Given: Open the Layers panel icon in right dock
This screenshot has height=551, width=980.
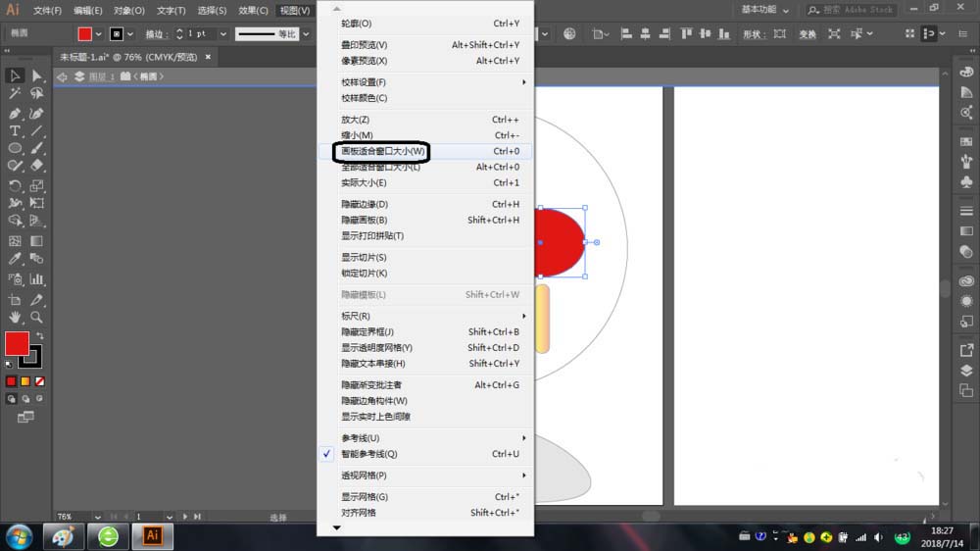Looking at the screenshot, I should coord(966,370).
